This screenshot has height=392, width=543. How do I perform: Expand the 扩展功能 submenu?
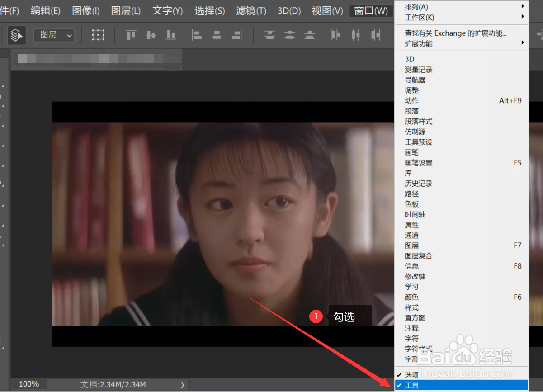pos(461,43)
